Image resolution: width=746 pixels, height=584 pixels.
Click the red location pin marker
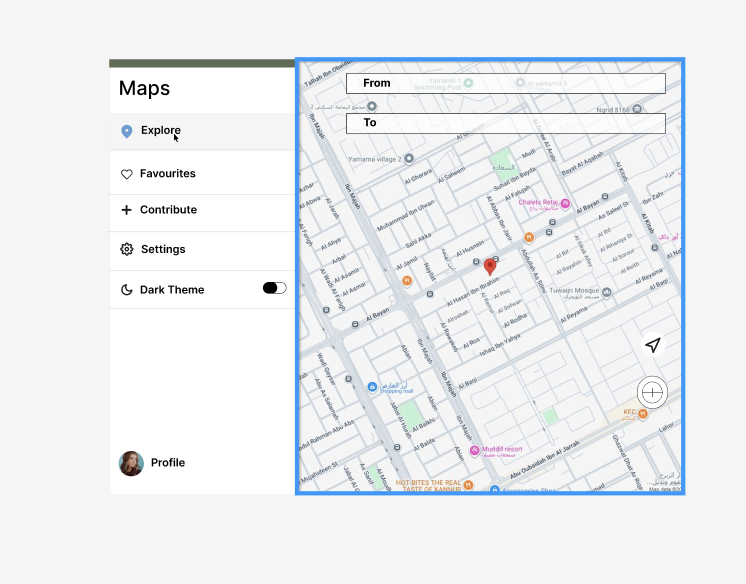coord(490,267)
